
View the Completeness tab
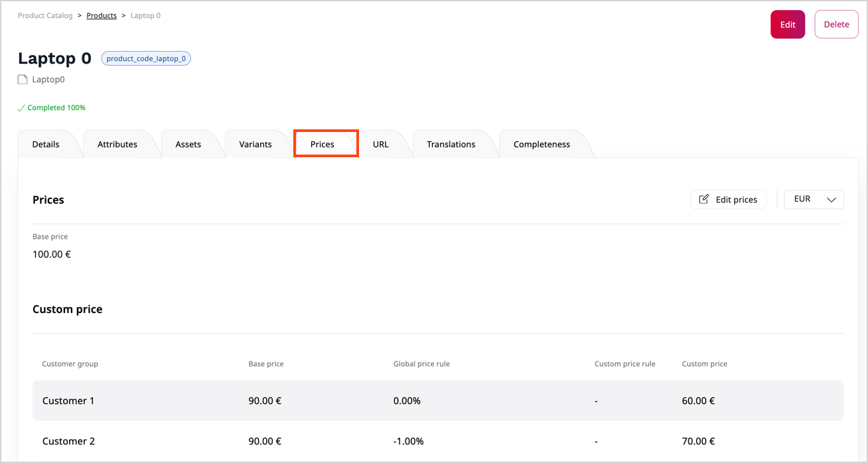tap(542, 144)
